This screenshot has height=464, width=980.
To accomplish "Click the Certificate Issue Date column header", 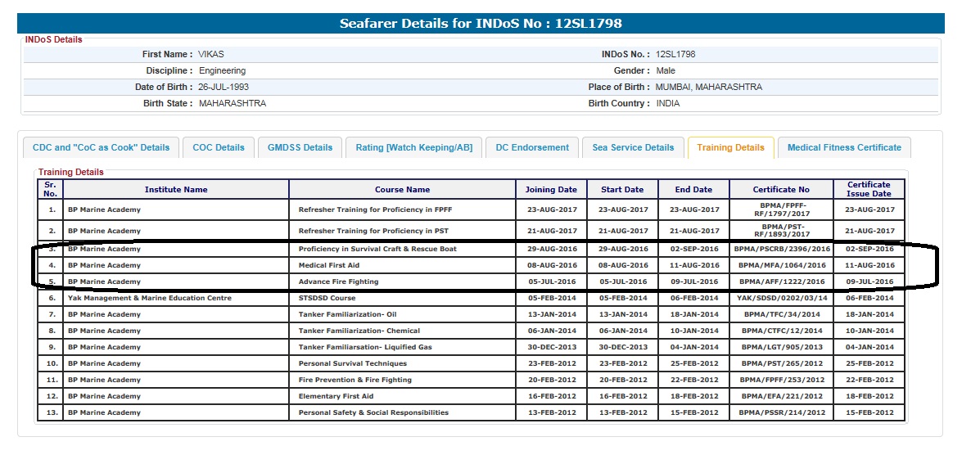I will [x=869, y=189].
